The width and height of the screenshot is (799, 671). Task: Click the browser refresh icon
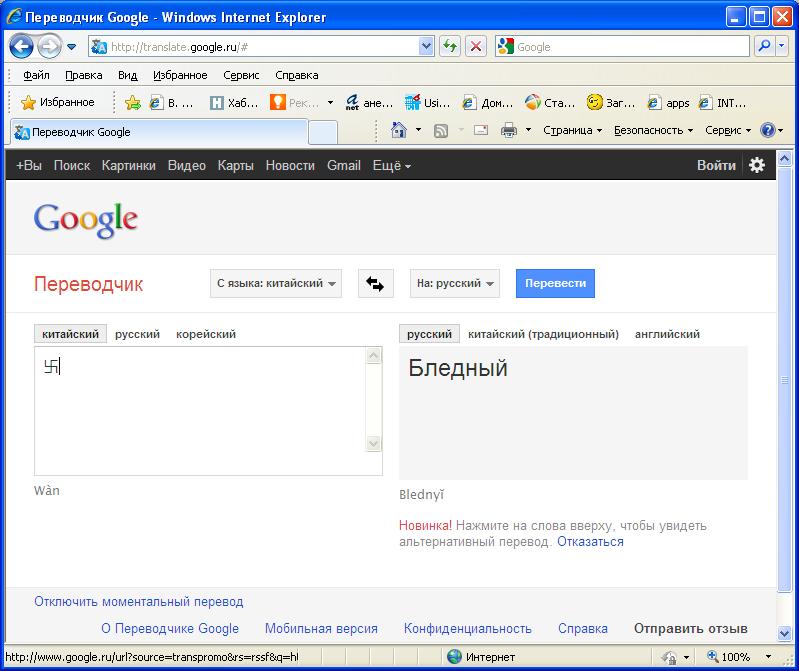[x=450, y=46]
